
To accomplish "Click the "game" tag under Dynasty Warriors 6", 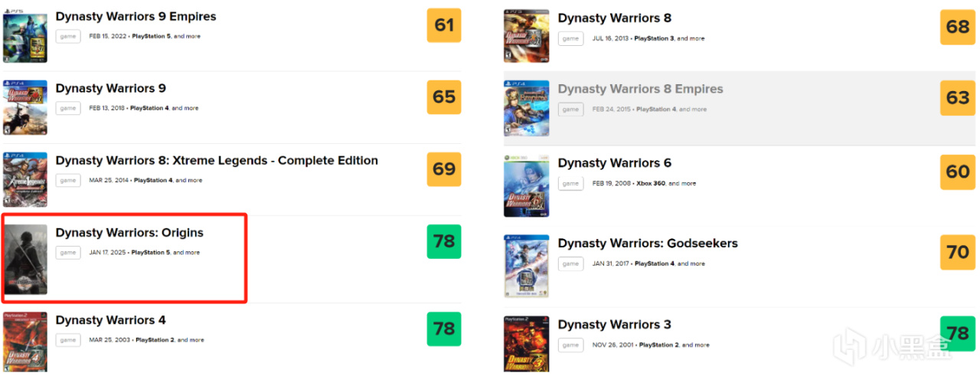I will [x=570, y=184].
